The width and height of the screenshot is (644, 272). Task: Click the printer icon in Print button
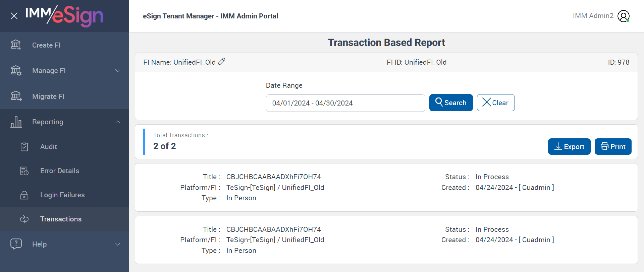604,146
